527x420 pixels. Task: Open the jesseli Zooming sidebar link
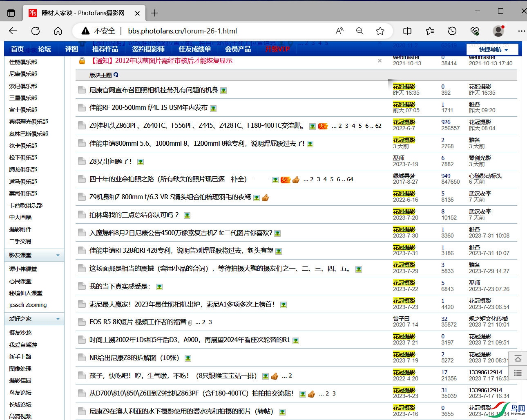click(x=28, y=305)
